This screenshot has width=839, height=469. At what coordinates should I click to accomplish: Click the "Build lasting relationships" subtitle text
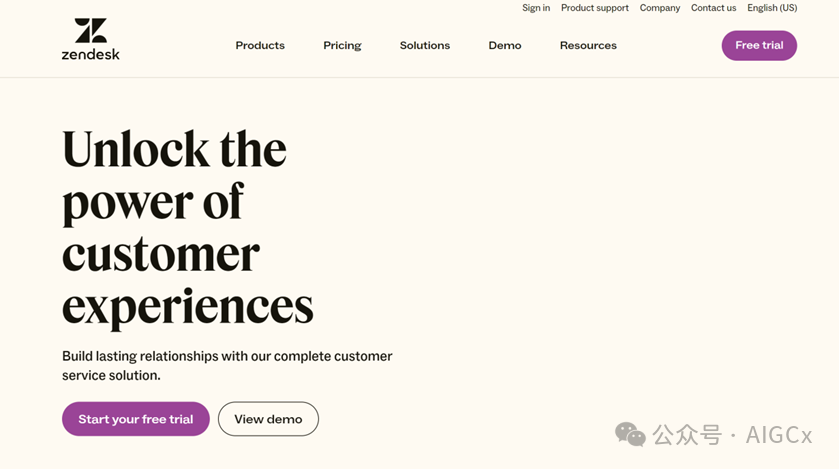[x=227, y=366]
